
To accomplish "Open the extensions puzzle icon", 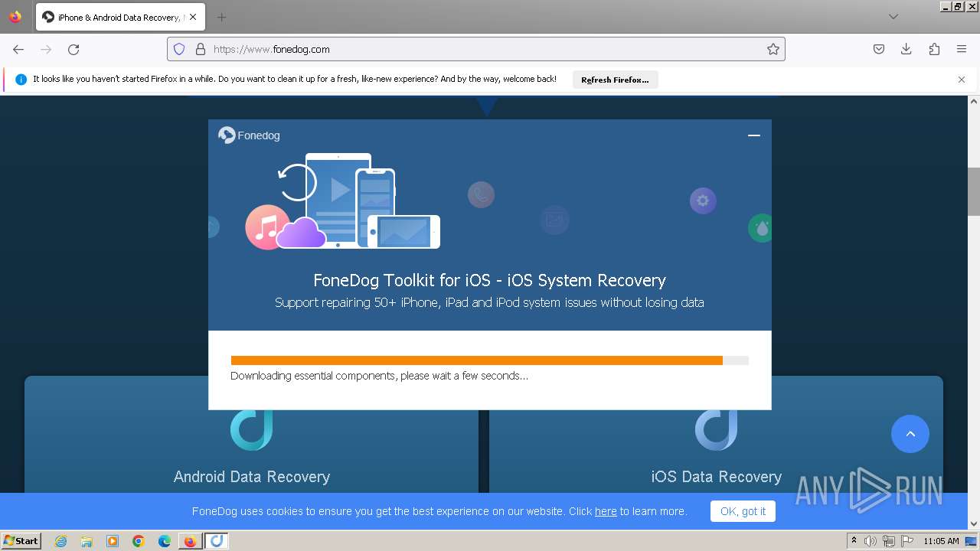I will (934, 49).
